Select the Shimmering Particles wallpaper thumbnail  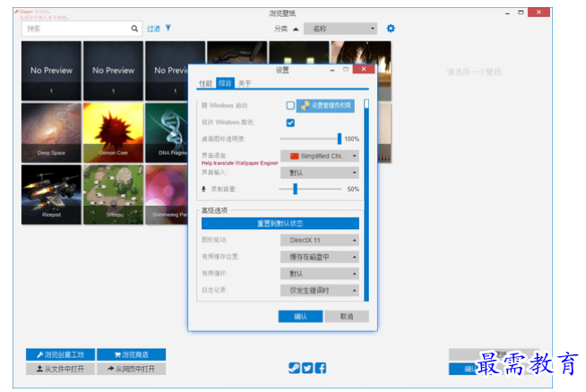(x=167, y=194)
